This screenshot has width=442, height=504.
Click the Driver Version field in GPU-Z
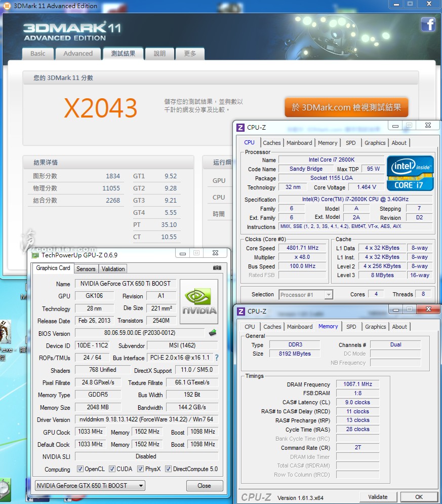[x=146, y=419]
